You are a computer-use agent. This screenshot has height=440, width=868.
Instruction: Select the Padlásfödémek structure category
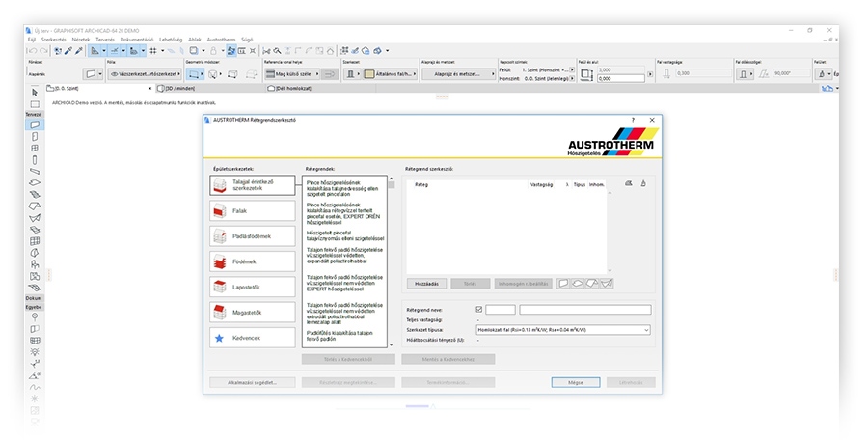coord(253,236)
